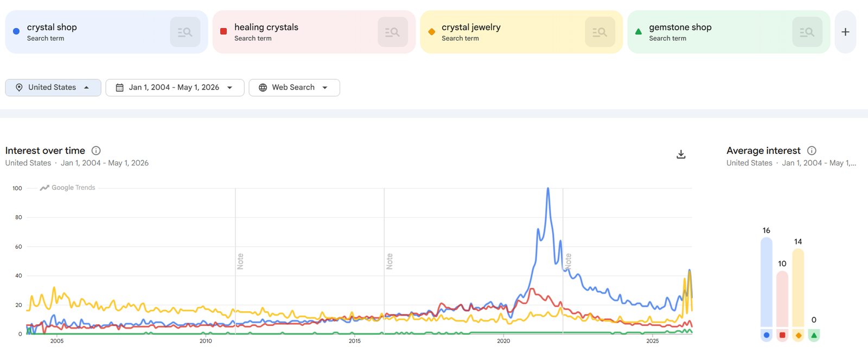The image size is (868, 360).
Task: Expand the United States region dropdown
Action: 53,87
